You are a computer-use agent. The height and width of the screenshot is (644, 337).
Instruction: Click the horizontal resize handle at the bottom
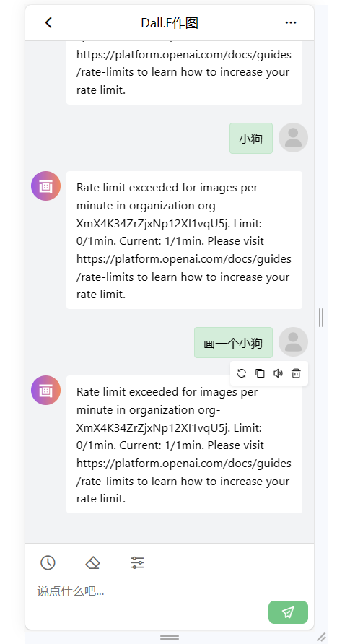click(170, 637)
